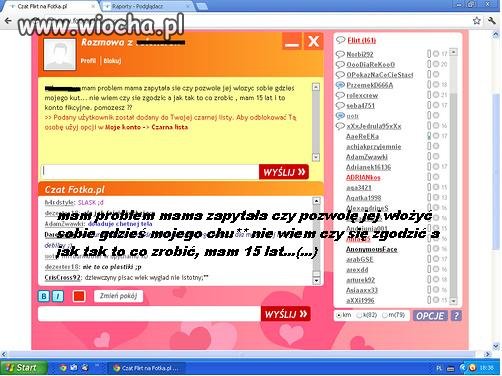
Task: Click PL language indicator in tray
Action: (x=439, y=368)
